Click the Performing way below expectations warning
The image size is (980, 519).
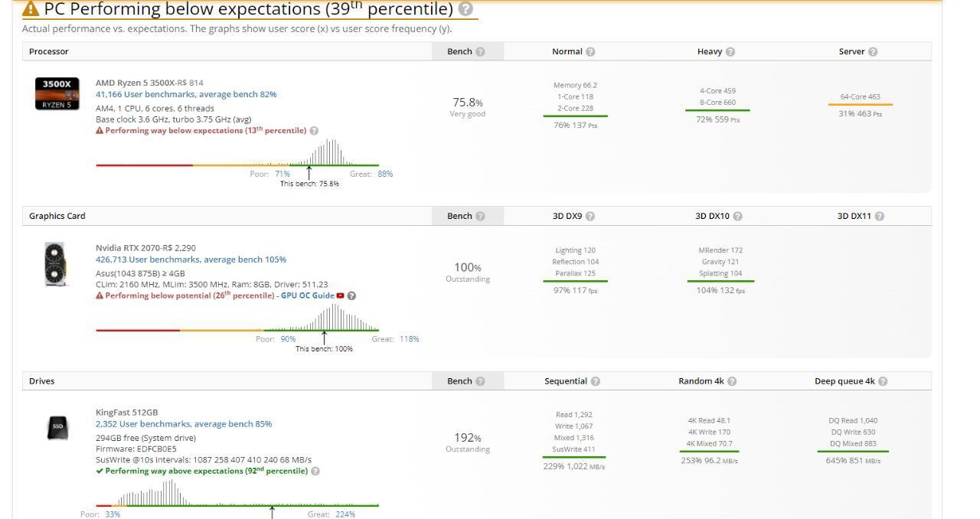pos(201,131)
